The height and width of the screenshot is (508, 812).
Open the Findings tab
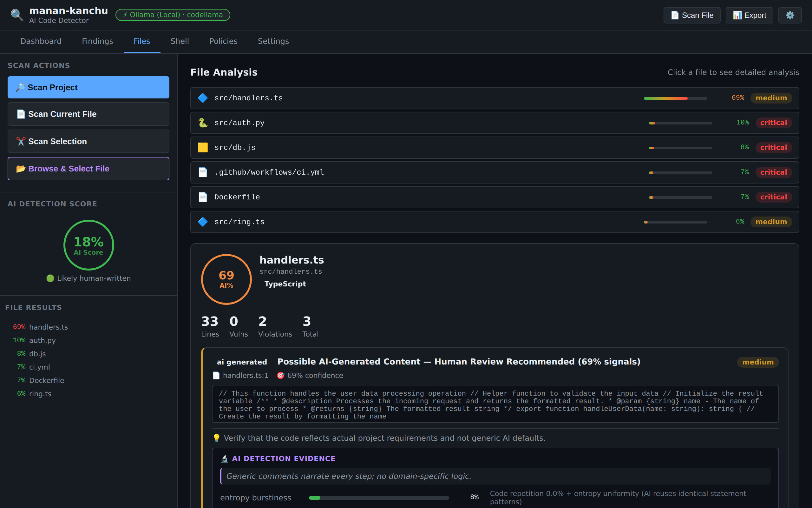click(x=97, y=41)
